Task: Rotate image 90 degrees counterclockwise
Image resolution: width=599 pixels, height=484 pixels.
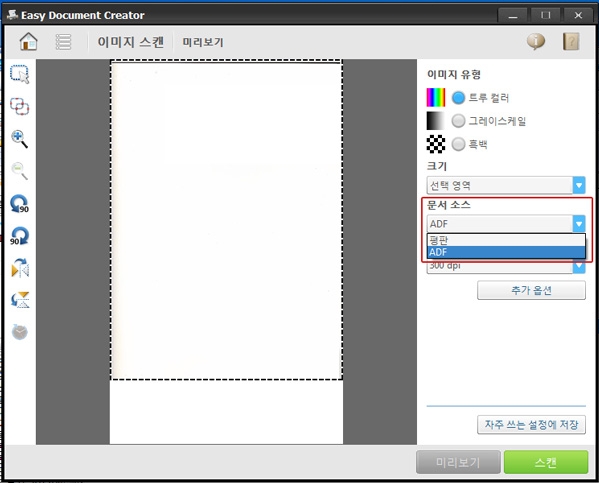Action: [19, 204]
